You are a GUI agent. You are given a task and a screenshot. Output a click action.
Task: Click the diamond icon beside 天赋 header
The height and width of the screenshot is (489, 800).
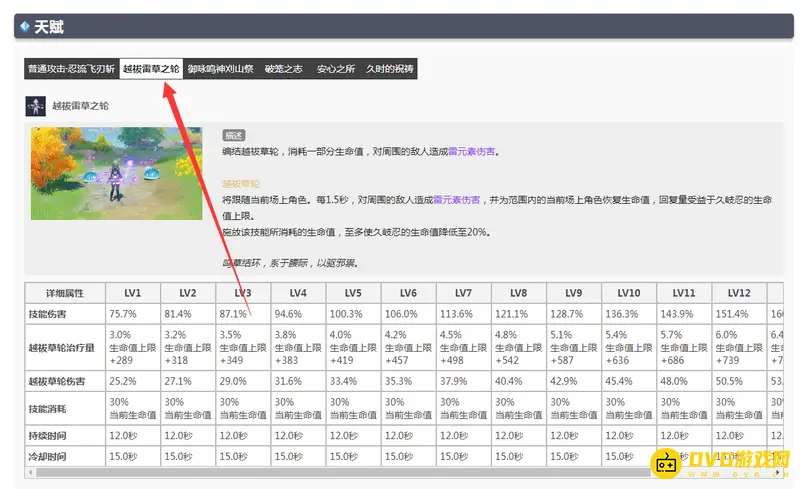(25, 27)
